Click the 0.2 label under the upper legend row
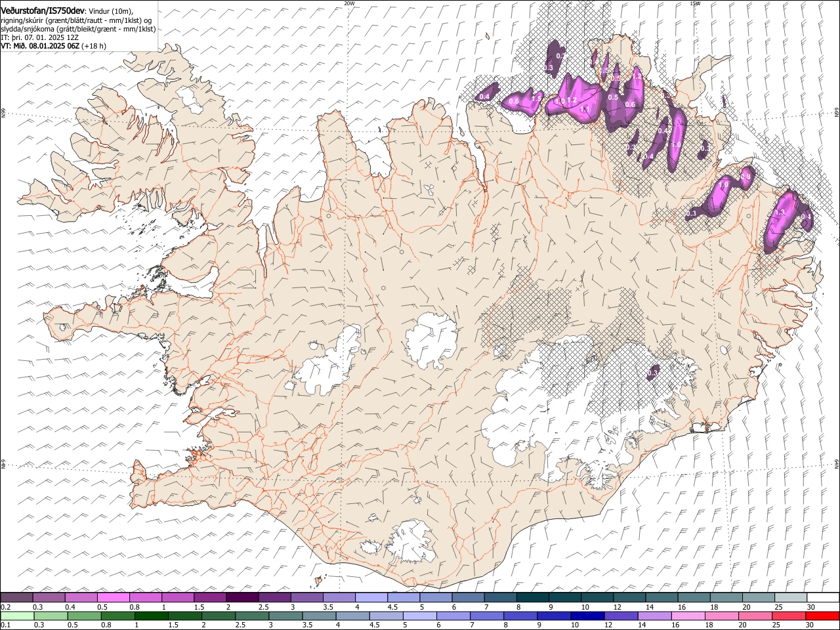 [5, 606]
